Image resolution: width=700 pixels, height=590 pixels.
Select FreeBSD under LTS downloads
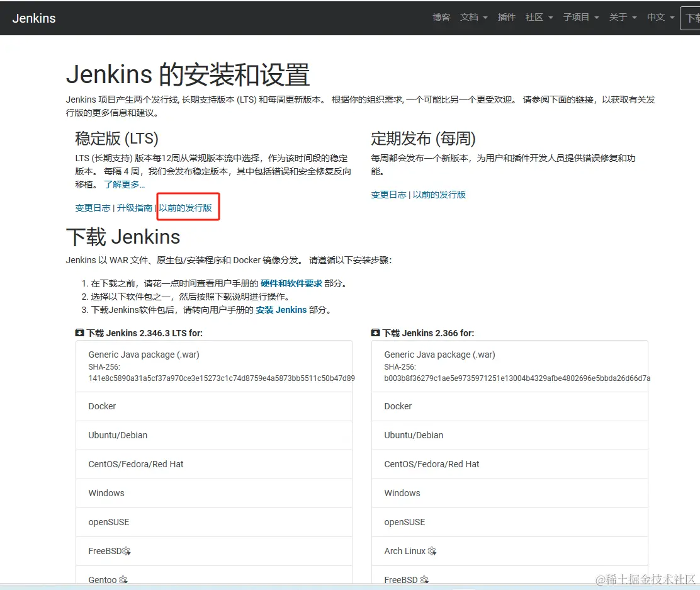coord(214,552)
